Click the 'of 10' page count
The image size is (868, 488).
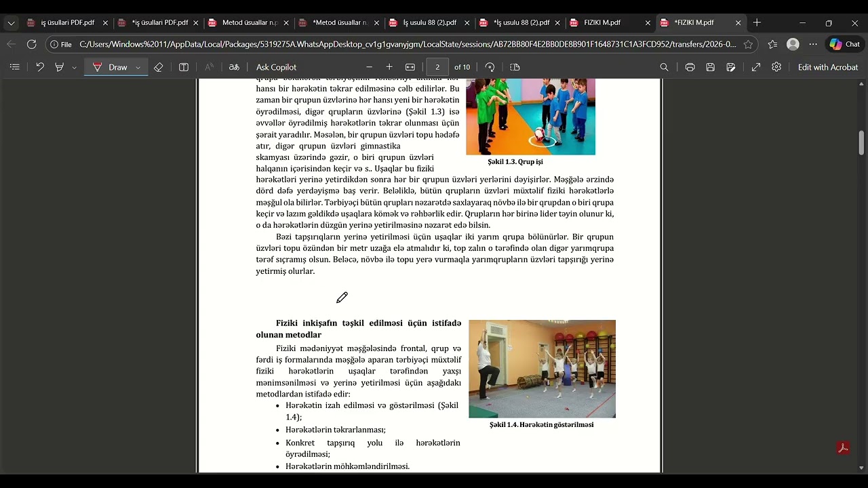462,67
